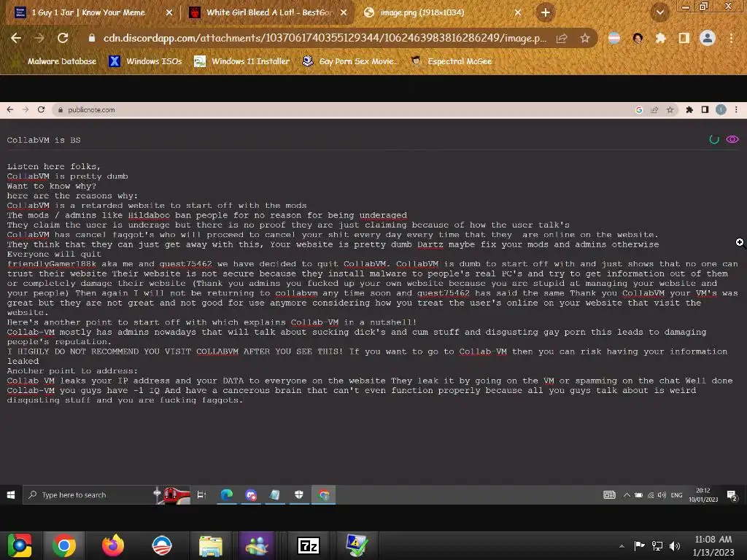Click the Microsoft Edge icon in the inner taskbar

point(226,495)
